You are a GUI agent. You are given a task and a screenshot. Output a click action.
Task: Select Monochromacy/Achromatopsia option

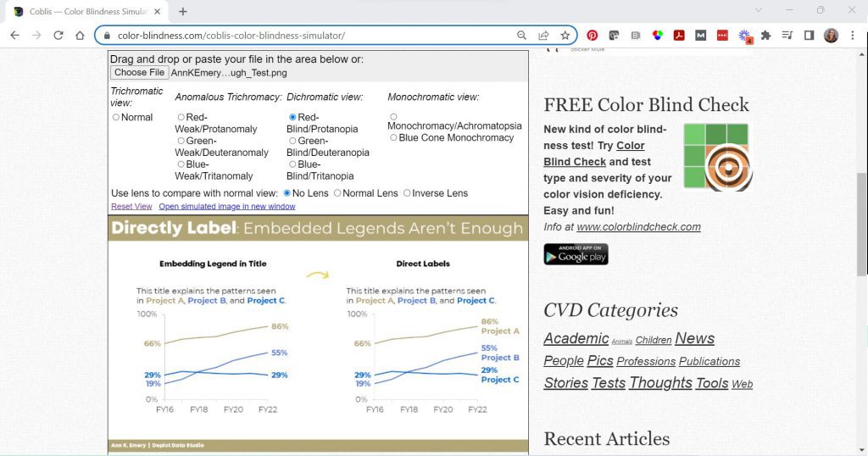click(393, 117)
